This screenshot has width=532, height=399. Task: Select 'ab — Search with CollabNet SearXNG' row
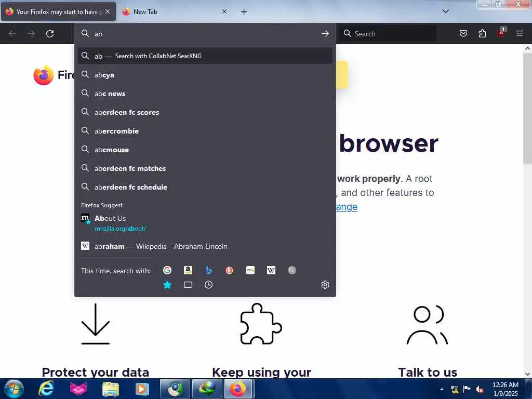pyautogui.click(x=205, y=56)
